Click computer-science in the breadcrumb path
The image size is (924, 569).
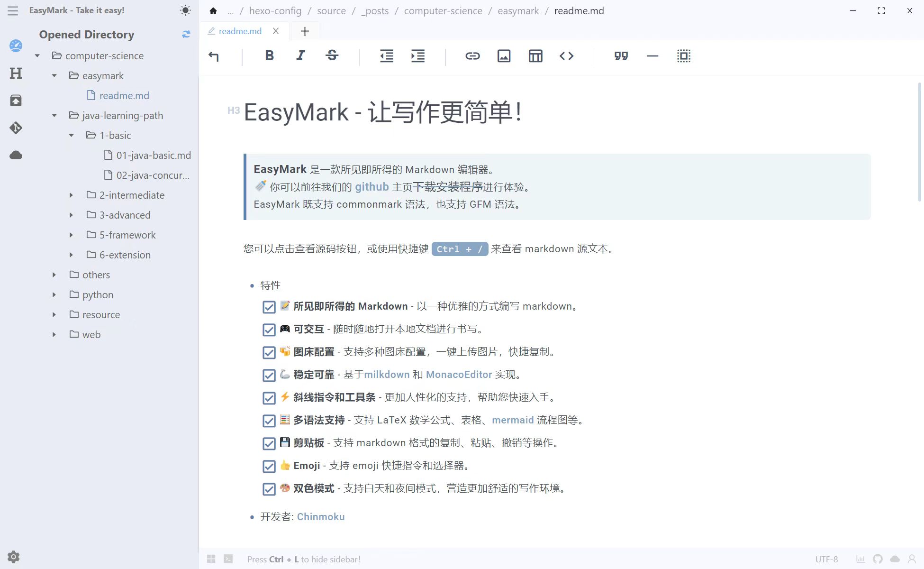(443, 11)
